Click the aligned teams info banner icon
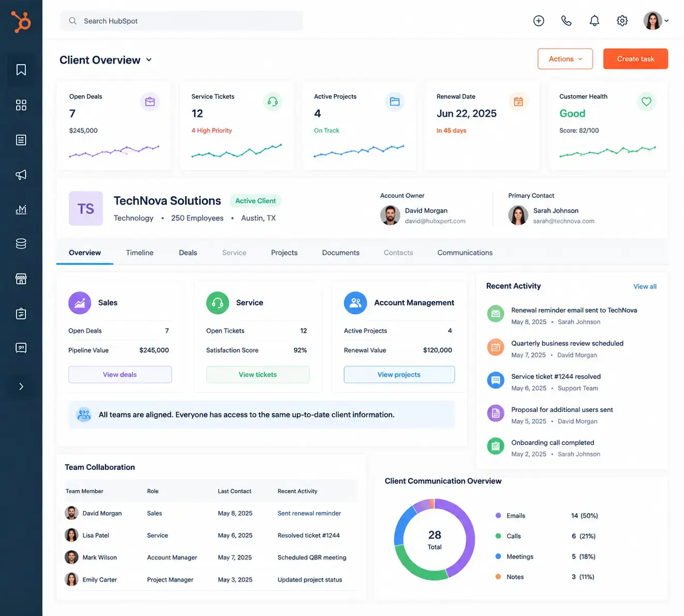Image resolution: width=684 pixels, height=616 pixels. click(84, 415)
